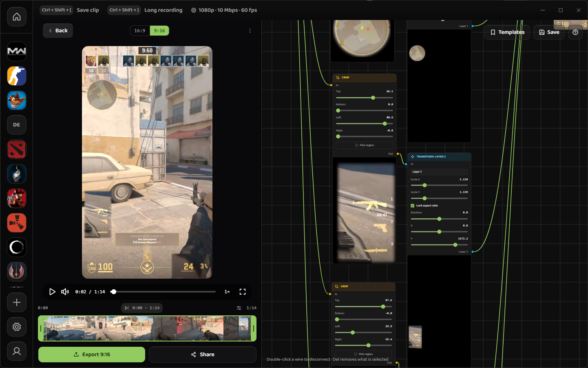The width and height of the screenshot is (588, 368).
Task: Toggle the Lock aspect ratio checkbox
Action: pos(413,206)
